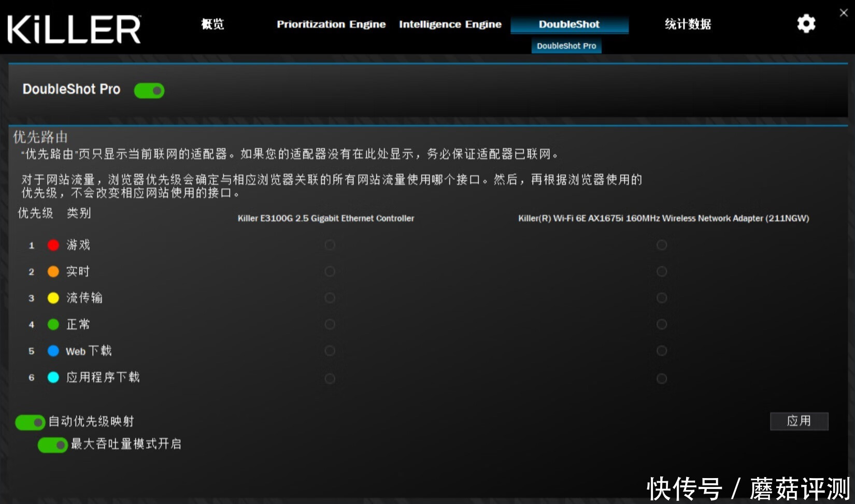Click Killer Wi-Fi 6E AX1675i adapter header
The image size is (855, 504).
tap(664, 218)
